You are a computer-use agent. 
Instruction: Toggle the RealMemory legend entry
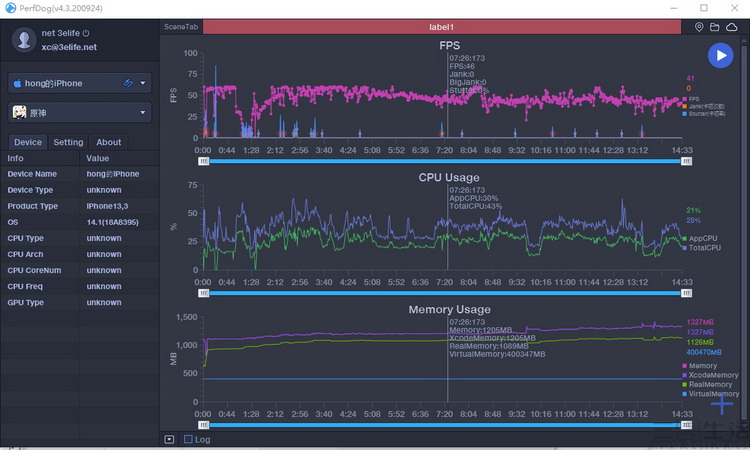(707, 384)
